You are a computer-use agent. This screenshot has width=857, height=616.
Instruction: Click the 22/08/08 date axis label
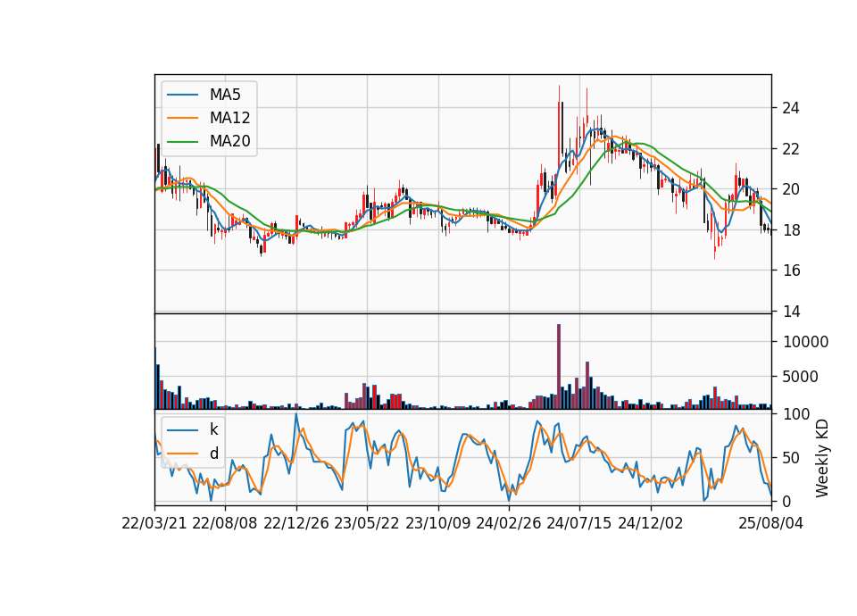(225, 523)
